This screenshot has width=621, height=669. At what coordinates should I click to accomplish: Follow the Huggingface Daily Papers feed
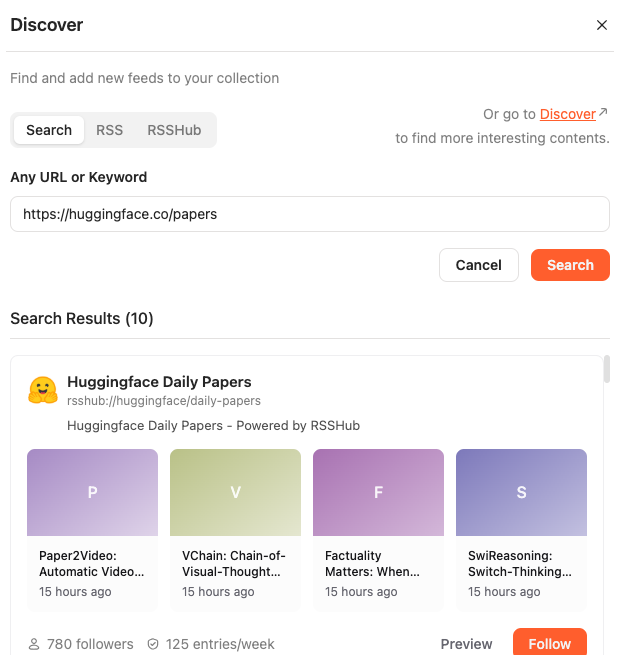[x=549, y=644]
